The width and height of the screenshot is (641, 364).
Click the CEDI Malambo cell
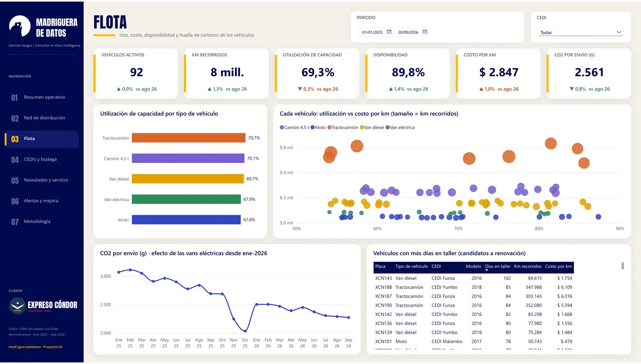(447, 342)
